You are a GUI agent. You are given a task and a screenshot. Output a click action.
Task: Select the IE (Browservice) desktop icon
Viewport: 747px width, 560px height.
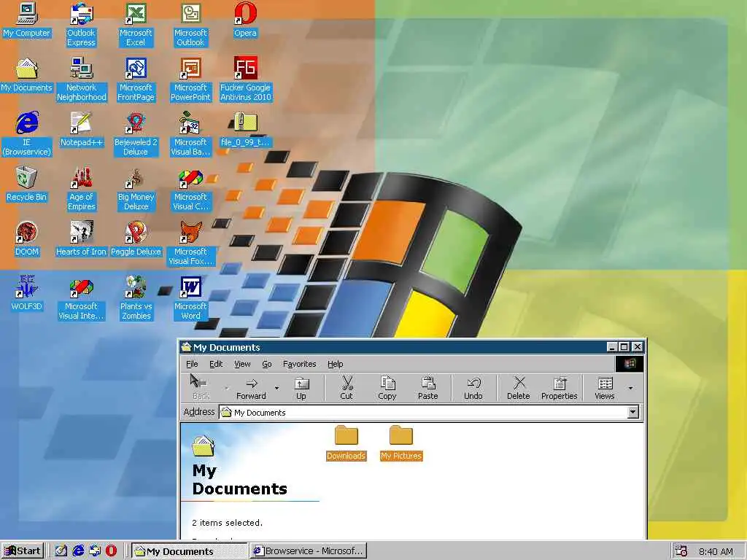(x=27, y=134)
